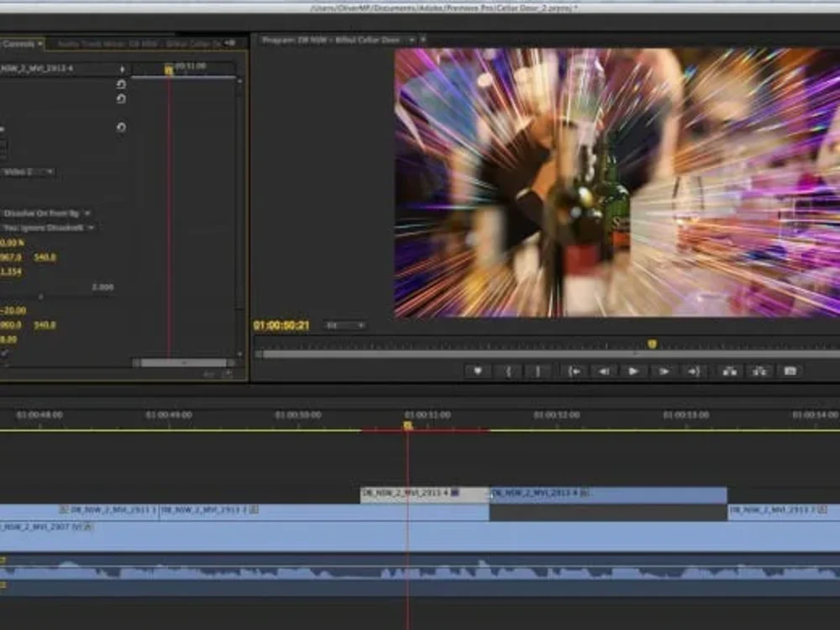Image resolution: width=840 pixels, height=630 pixels.
Task: Select the DB_NSW_2_MVI_2913 2 clip left of the playhead
Action: [x=324, y=511]
